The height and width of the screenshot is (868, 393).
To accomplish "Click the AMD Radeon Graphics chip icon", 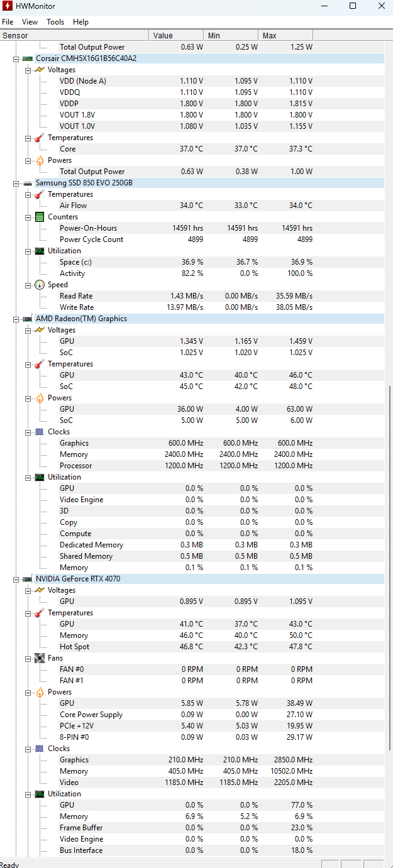I will [27, 319].
